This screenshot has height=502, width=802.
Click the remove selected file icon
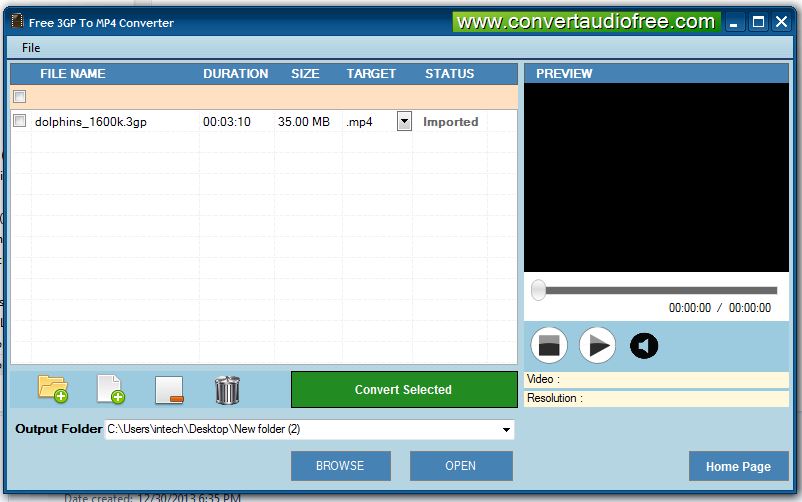pos(169,389)
